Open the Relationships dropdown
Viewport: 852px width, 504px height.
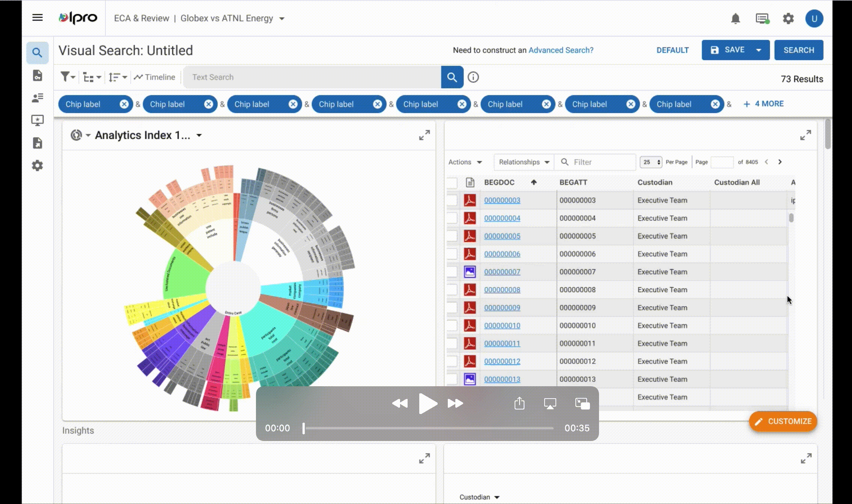coord(523,162)
